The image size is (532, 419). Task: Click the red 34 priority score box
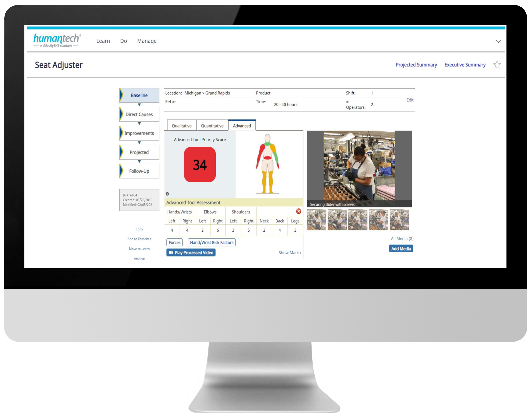[x=200, y=164]
